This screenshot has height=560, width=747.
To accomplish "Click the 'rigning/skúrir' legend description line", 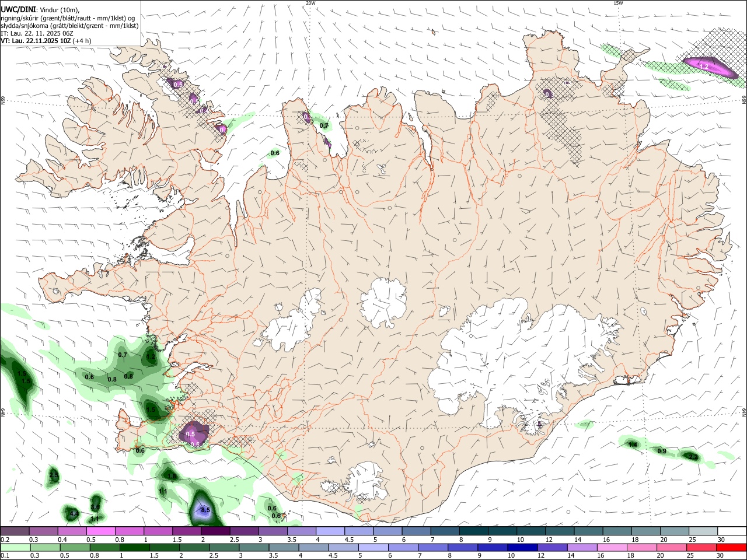I will (x=67, y=17).
